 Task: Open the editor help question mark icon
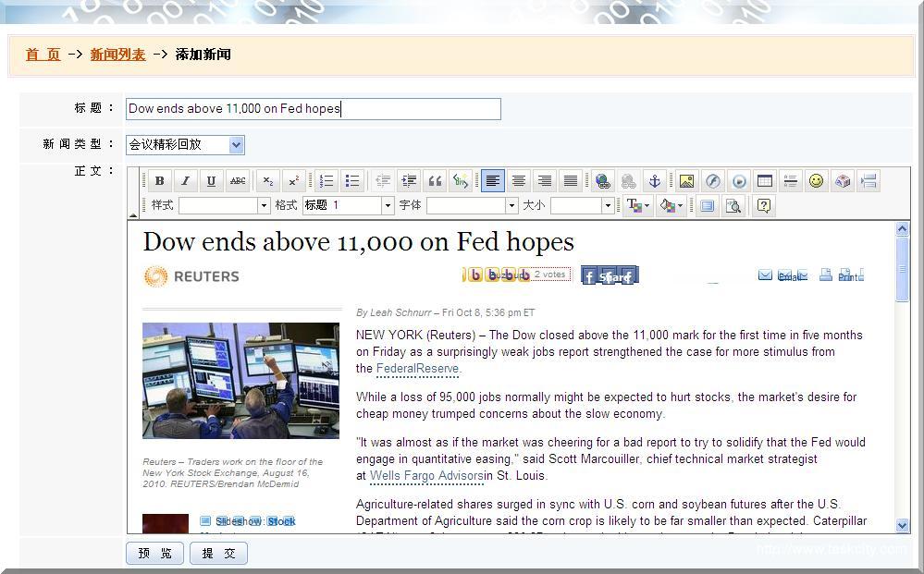(x=763, y=206)
